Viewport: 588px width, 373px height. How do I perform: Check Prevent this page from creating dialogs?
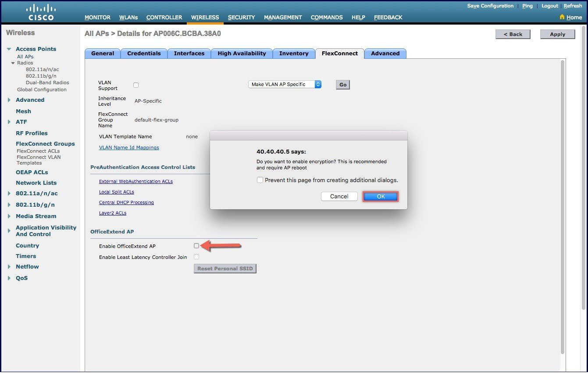[260, 180]
